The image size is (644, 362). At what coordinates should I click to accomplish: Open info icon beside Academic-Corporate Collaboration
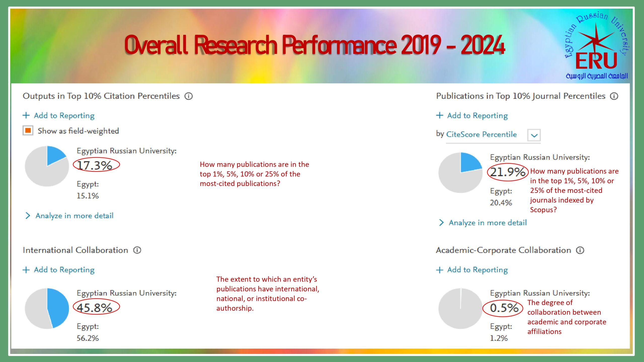click(x=580, y=250)
